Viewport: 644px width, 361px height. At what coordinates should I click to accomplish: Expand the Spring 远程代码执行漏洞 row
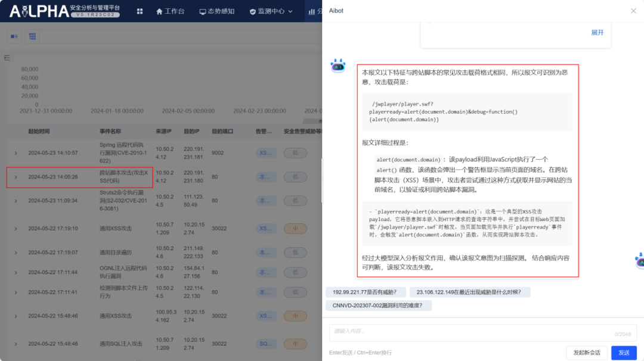coord(16,153)
